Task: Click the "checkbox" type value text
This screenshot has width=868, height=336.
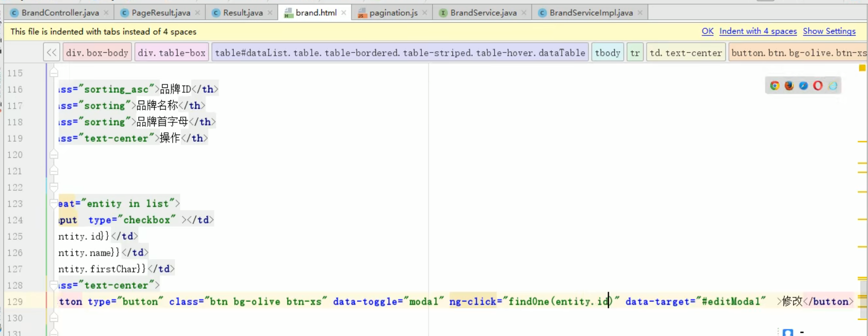Action: [147, 220]
